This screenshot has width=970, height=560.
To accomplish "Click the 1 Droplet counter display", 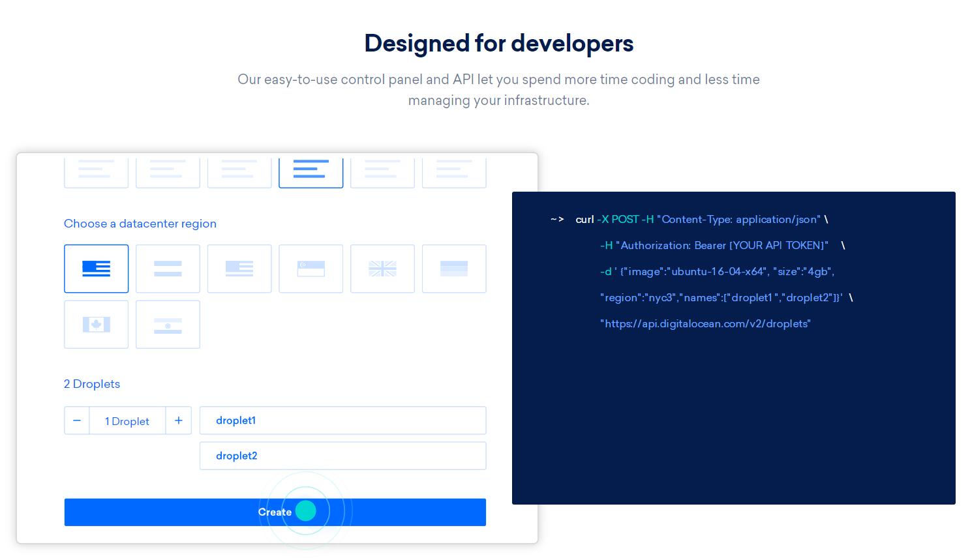I will coord(127,421).
